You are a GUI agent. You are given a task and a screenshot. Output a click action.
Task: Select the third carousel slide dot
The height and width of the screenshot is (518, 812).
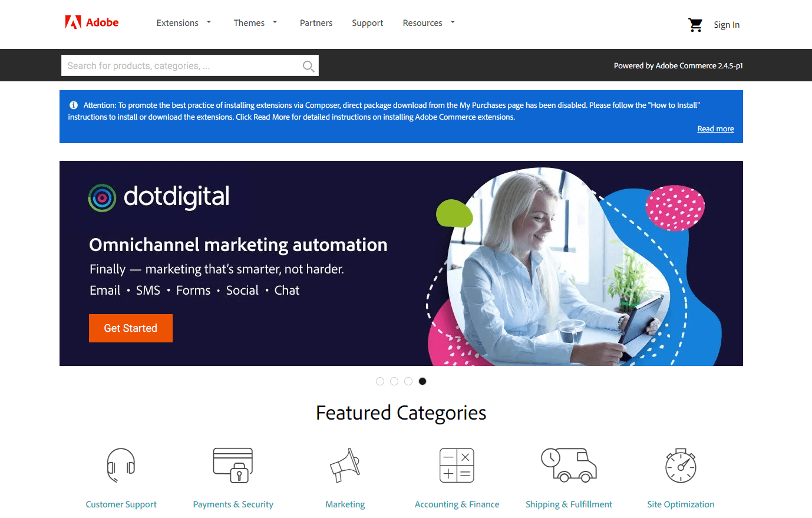click(x=408, y=381)
